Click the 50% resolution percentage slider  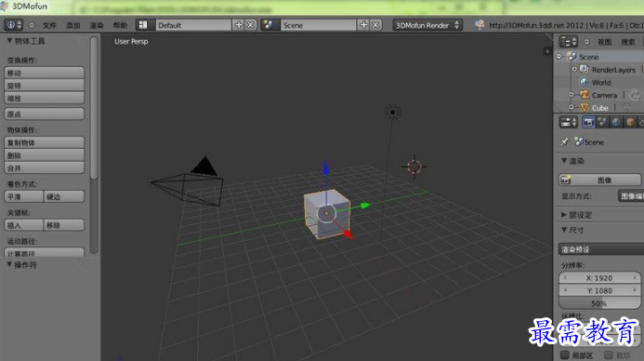(599, 303)
